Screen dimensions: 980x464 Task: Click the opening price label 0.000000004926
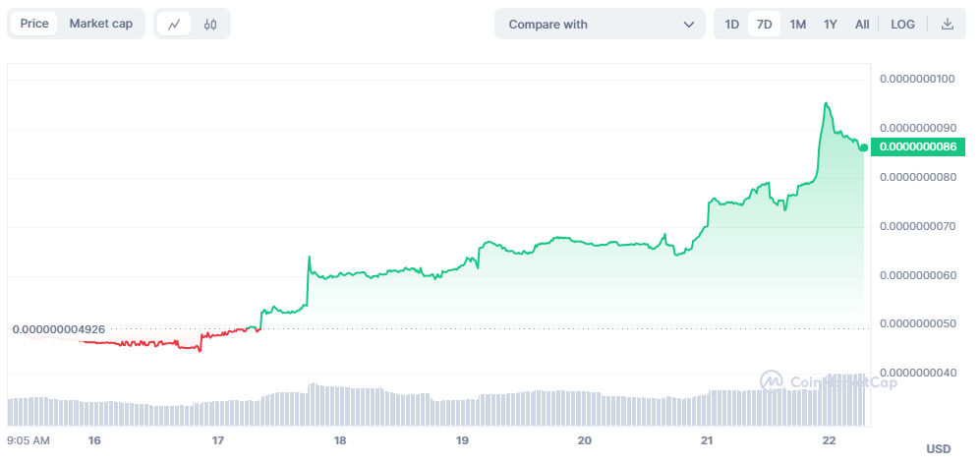pos(58,329)
